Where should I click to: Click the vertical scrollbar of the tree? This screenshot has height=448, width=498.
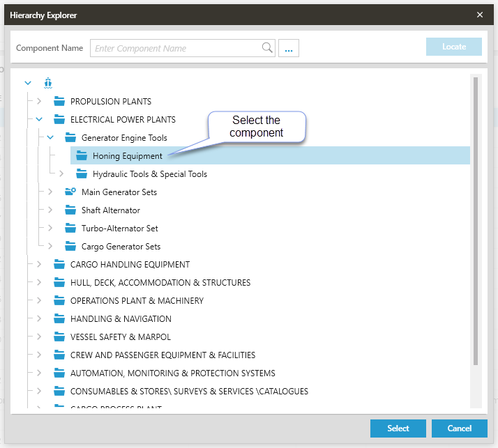pos(476,221)
